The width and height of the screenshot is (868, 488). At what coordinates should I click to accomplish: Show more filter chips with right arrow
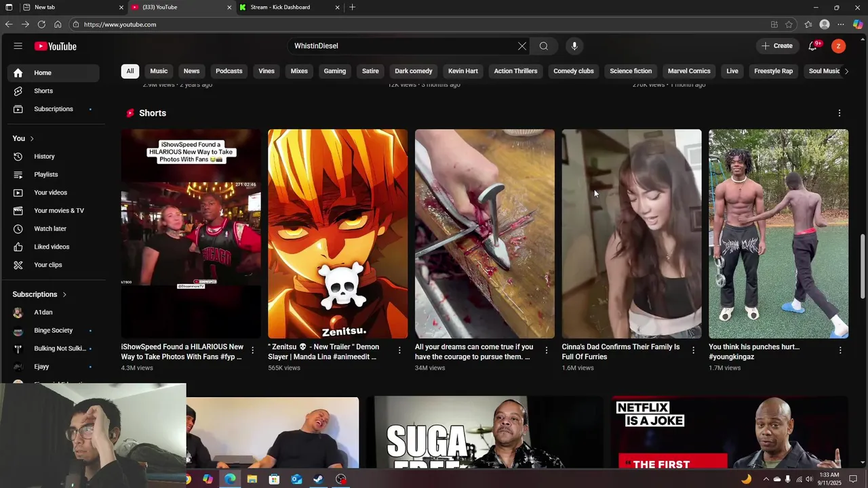click(x=846, y=71)
